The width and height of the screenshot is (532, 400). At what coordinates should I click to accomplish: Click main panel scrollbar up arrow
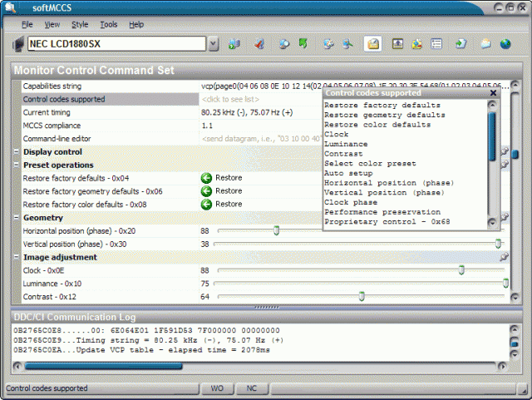515,85
